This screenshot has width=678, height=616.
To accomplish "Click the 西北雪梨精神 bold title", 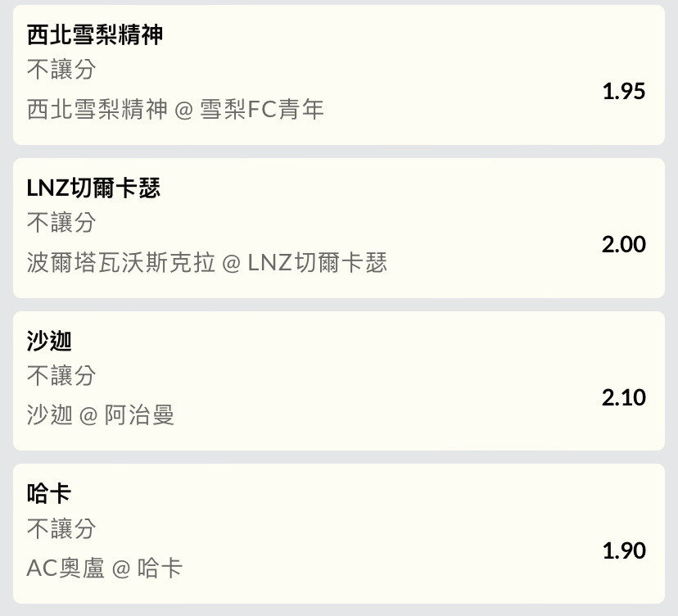I will (95, 34).
